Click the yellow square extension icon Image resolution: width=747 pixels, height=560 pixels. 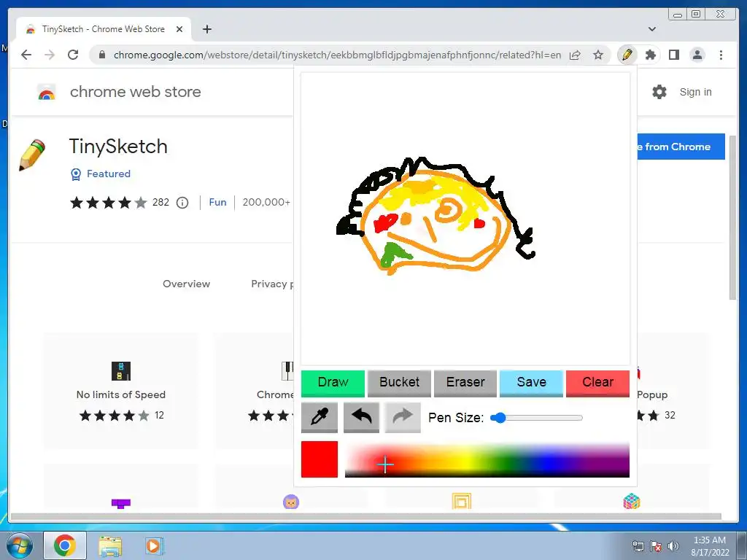[461, 502]
